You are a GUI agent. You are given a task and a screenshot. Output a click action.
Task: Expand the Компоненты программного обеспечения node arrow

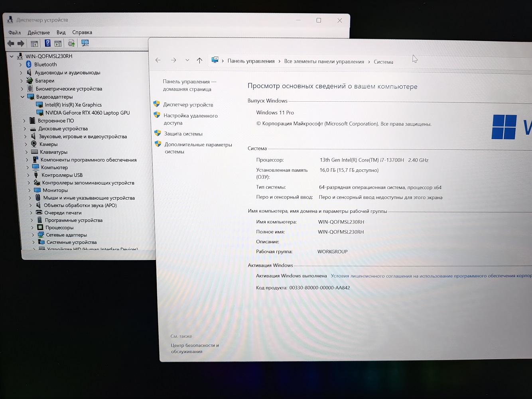pos(27,160)
